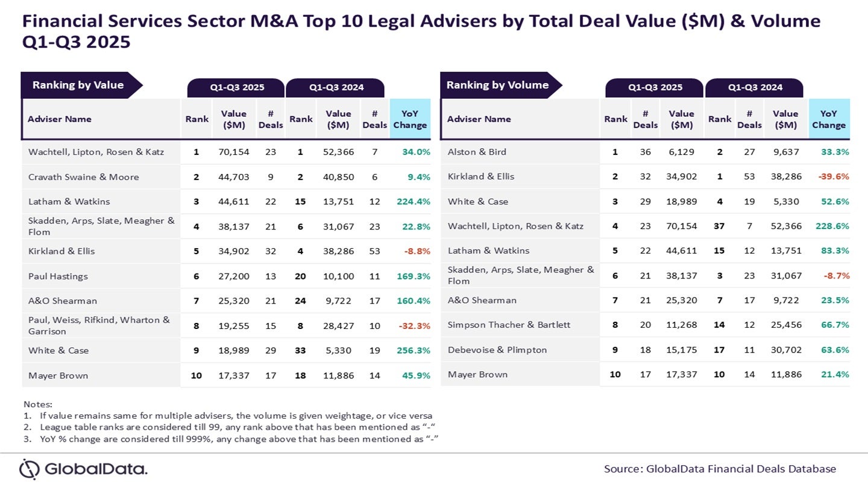Click the Paul Hastings adviser name
The width and height of the screenshot is (868, 488).
tap(58, 276)
